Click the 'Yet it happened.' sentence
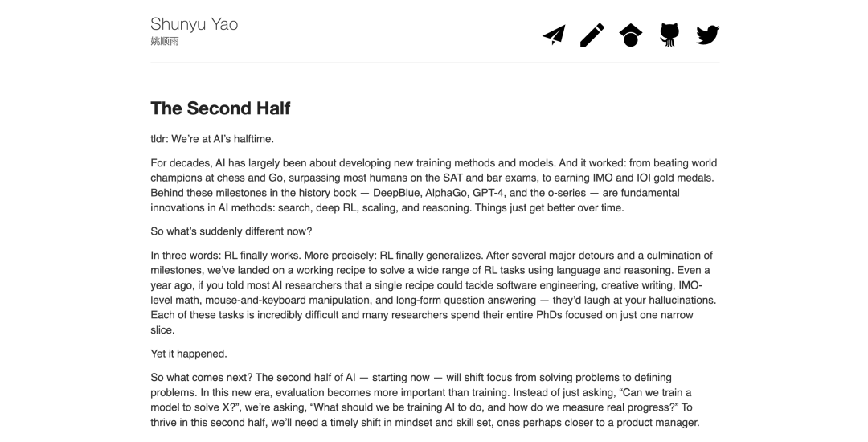 [x=189, y=354]
